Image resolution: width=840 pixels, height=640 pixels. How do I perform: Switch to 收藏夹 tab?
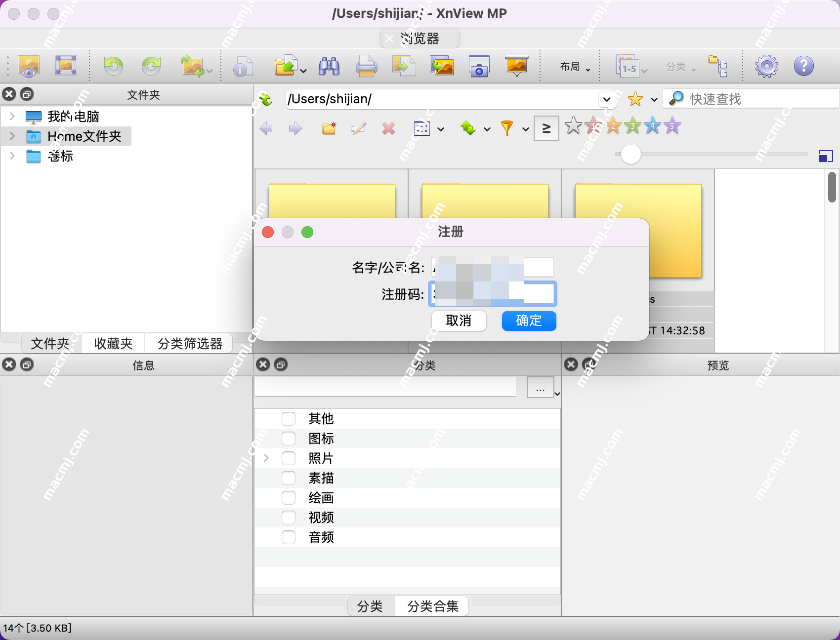pyautogui.click(x=113, y=343)
